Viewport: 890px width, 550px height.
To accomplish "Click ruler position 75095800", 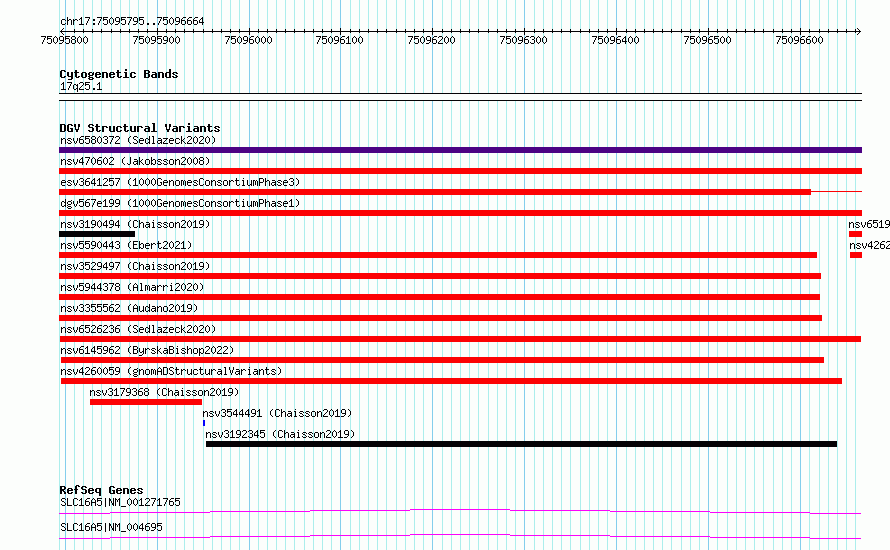I will click(x=65, y=40).
